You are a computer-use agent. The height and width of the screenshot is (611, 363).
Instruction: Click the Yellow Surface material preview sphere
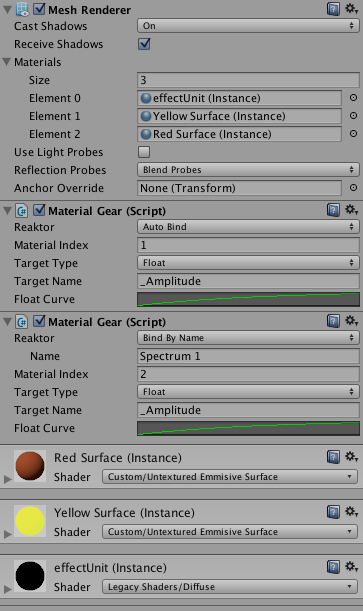(30, 521)
